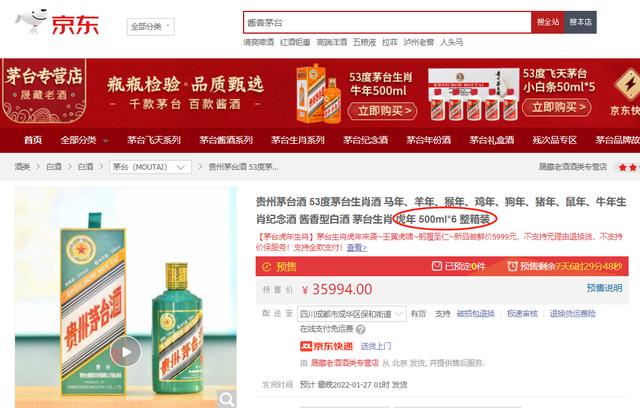Play the product video
The image size is (640, 408).
[x=126, y=351]
